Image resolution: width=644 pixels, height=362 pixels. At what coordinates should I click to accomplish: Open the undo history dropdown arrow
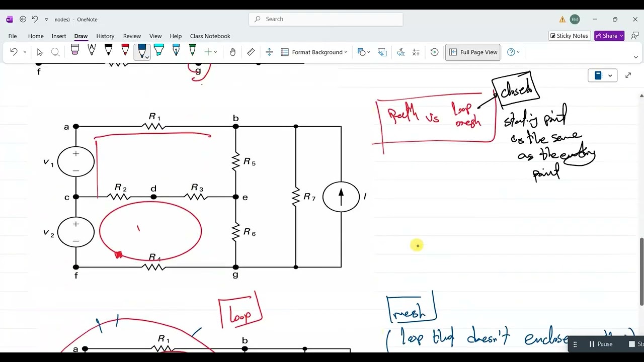pos(25,52)
